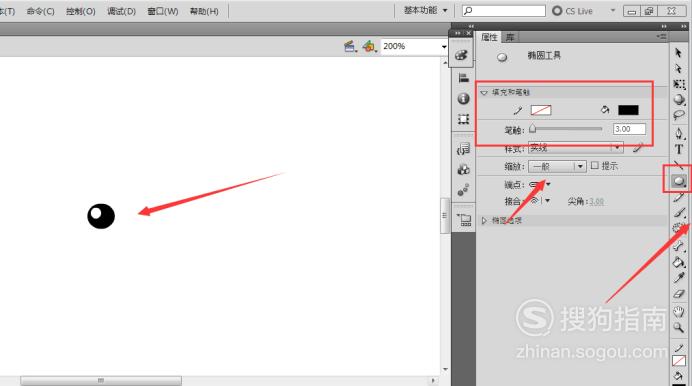Open the collapsed Color panel icon
This screenshot has width=692, height=386.
click(x=462, y=55)
